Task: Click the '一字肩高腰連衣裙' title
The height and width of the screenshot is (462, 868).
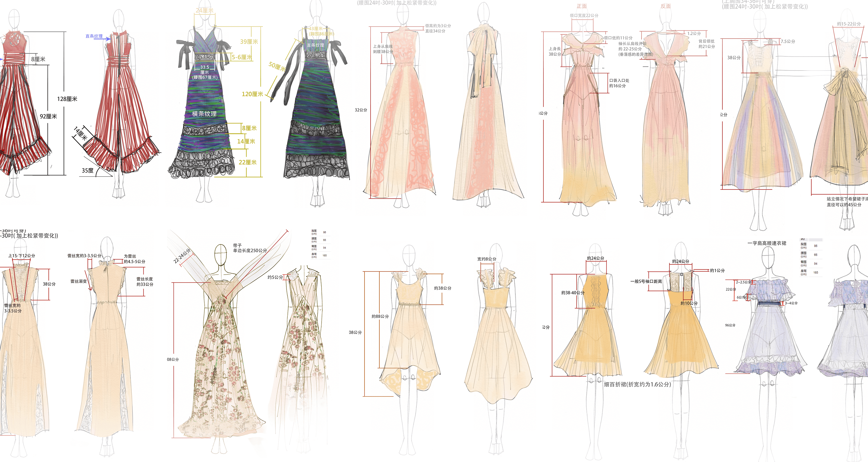Action: (x=767, y=243)
